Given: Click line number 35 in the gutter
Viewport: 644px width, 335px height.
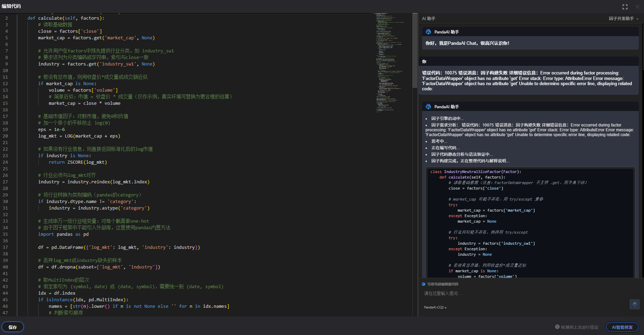Looking at the screenshot, I should (5, 234).
